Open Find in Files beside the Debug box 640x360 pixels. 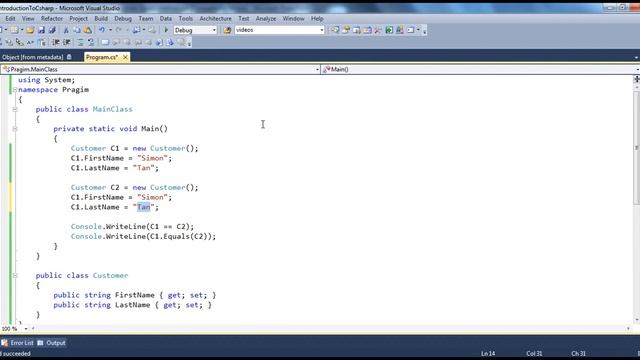[x=227, y=30]
